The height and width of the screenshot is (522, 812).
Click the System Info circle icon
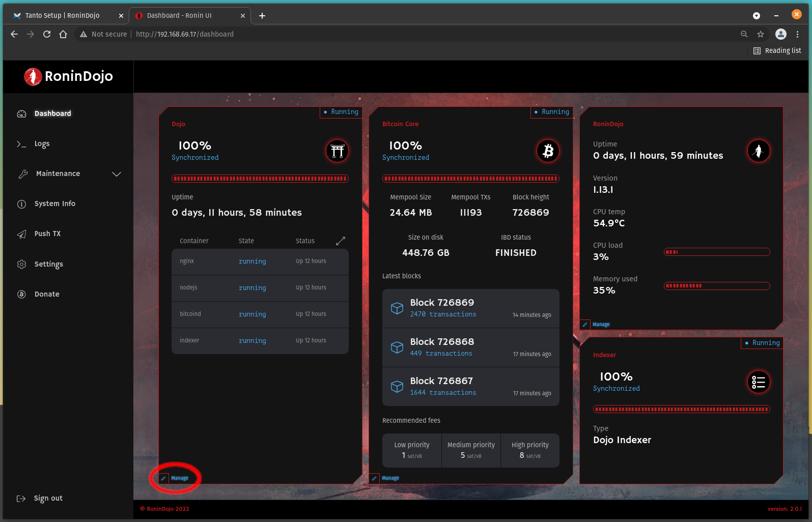coord(22,204)
